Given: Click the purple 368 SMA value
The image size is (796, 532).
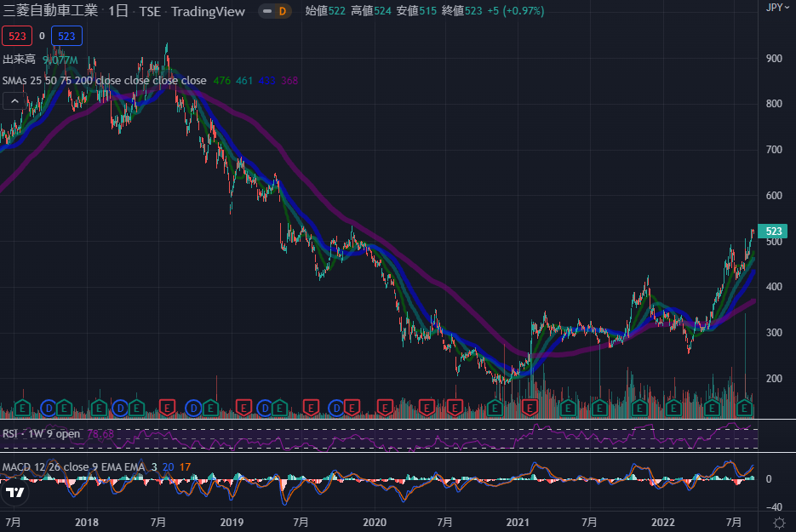Looking at the screenshot, I should click(x=289, y=81).
